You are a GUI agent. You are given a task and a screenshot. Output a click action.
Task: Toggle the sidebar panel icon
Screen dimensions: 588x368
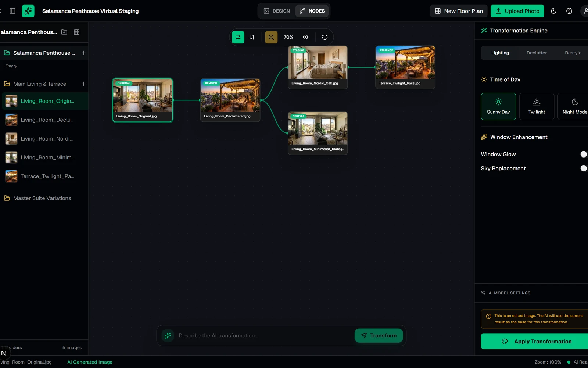coord(12,11)
